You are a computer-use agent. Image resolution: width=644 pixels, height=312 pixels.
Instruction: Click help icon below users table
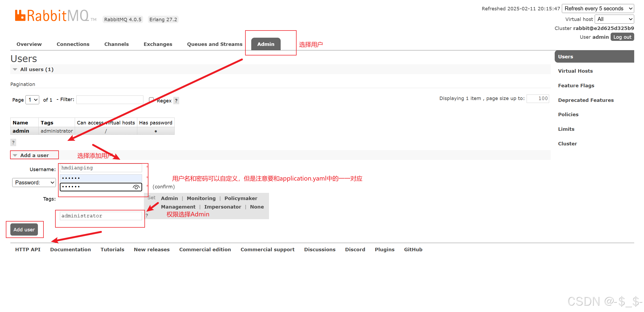pos(13,142)
